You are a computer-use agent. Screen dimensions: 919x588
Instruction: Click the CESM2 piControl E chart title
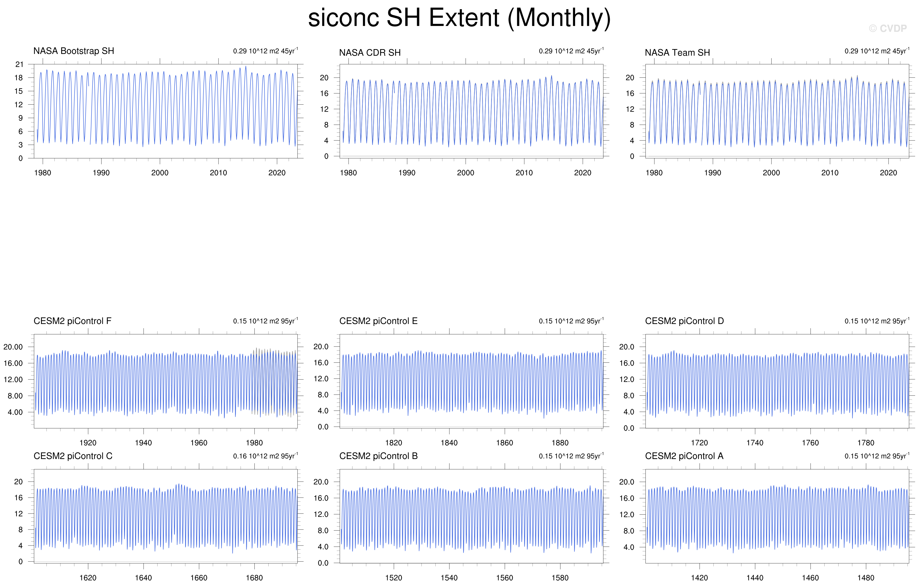pos(378,321)
